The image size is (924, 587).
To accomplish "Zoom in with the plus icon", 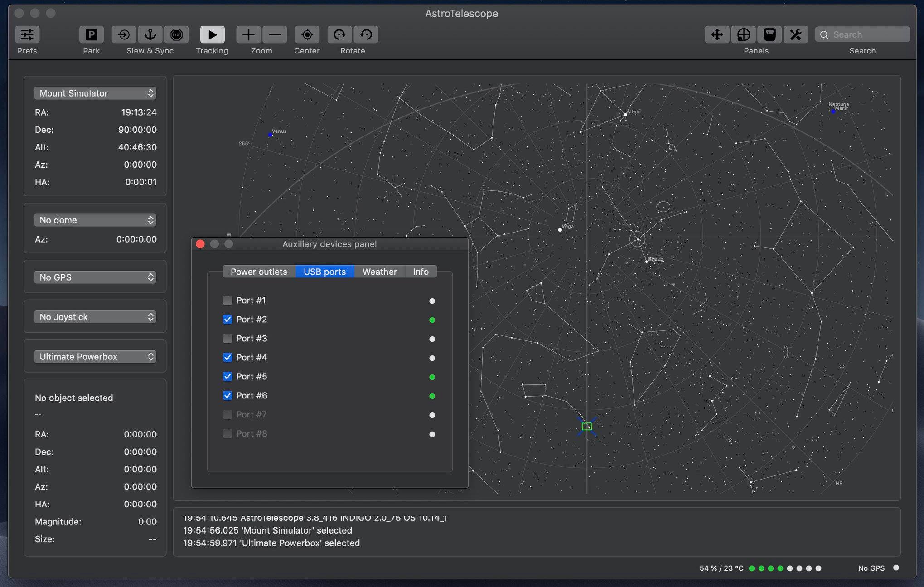I will tap(248, 34).
